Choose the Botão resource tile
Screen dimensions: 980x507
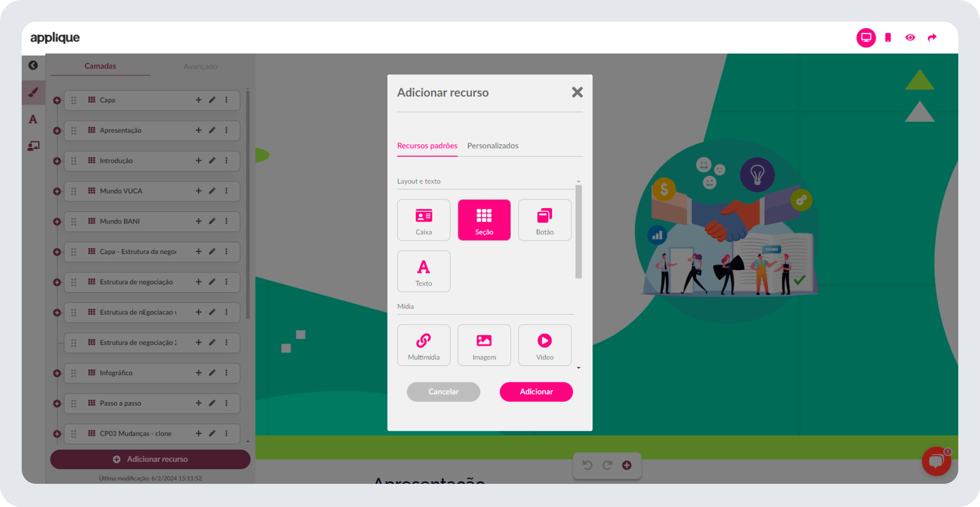(544, 220)
